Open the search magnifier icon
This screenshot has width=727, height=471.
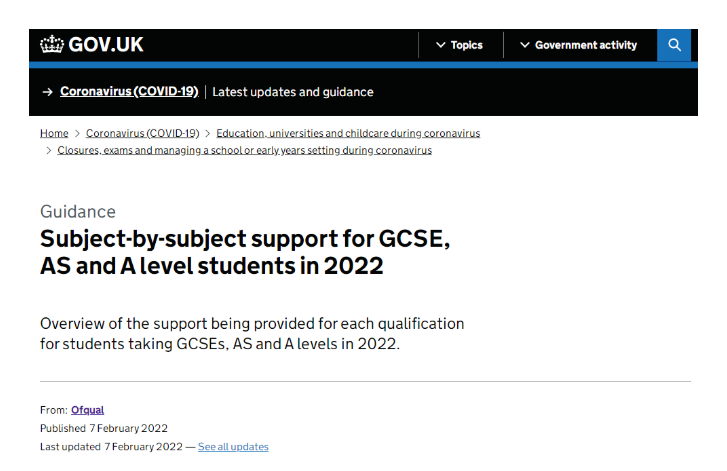[674, 45]
